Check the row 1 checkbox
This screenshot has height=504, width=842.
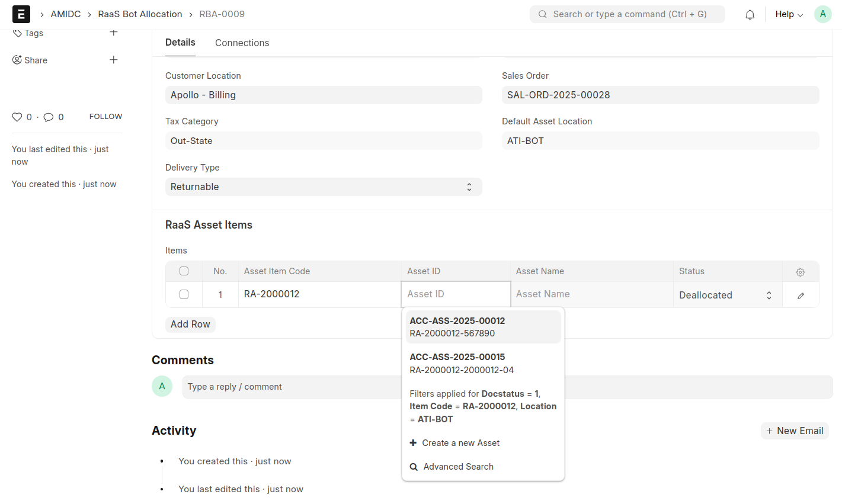click(x=184, y=294)
